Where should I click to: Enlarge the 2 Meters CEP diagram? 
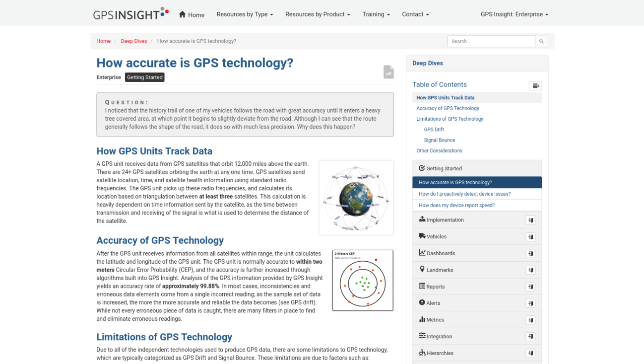click(x=363, y=281)
